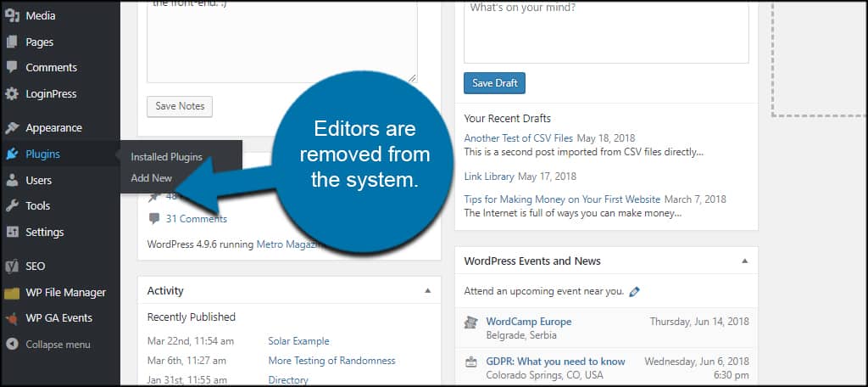
Task: Click the Your Recent Drafts heading
Action: 507,119
